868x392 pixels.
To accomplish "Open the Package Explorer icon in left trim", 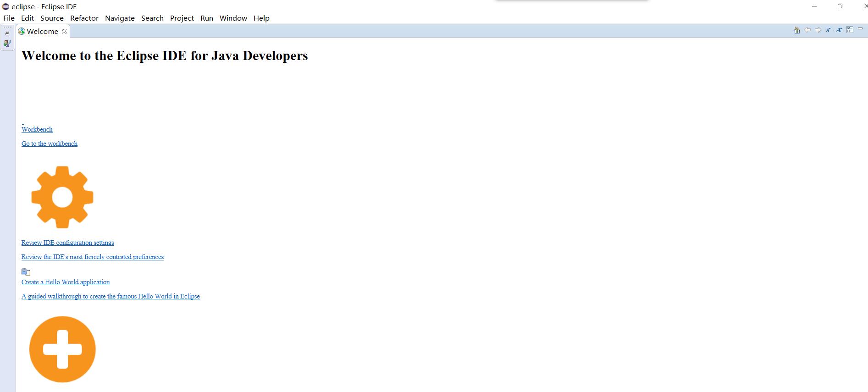I will point(7,44).
